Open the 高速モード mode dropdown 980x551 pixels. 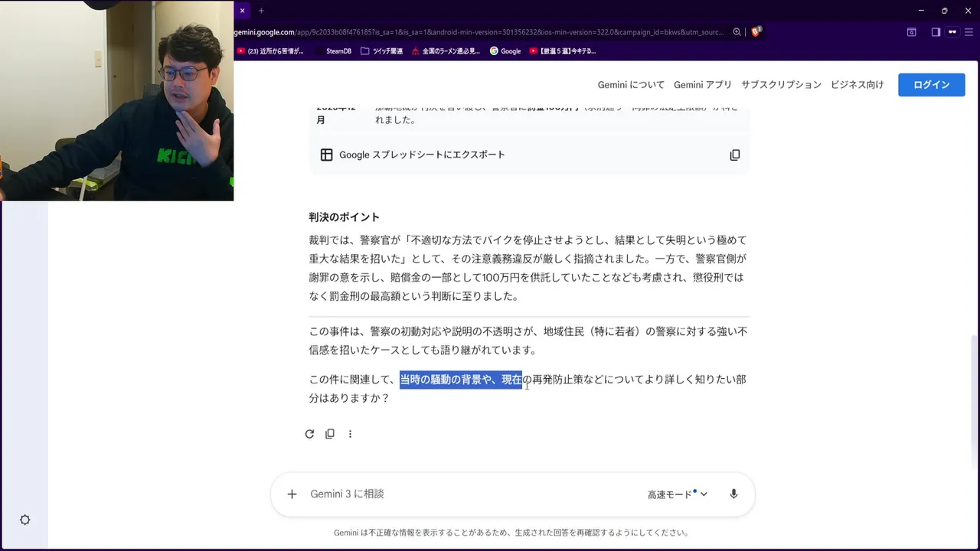click(678, 494)
